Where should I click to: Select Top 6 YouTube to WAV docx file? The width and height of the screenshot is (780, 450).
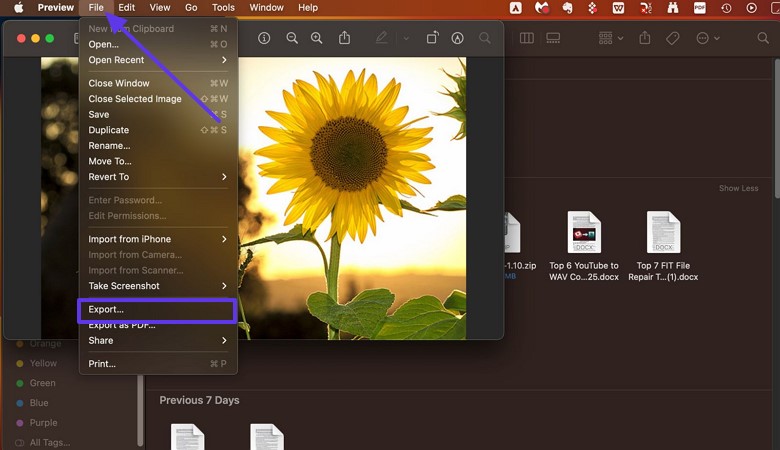pyautogui.click(x=584, y=247)
